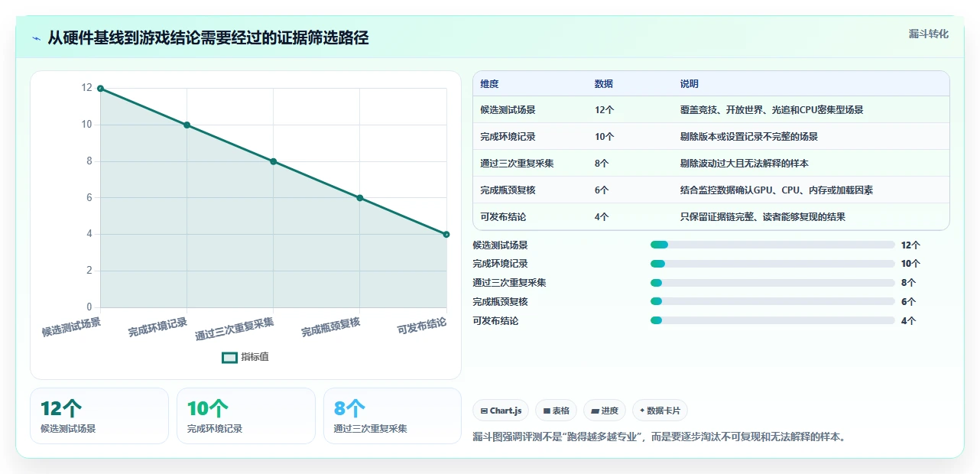
Task: Click the 10个 完成环境记录 stat card
Action: 246,416
